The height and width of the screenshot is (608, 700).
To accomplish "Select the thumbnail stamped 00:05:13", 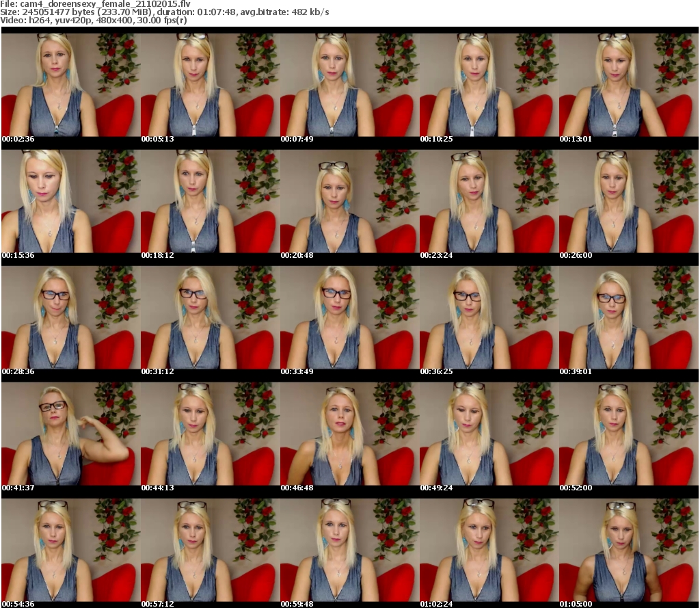I will coord(211,85).
